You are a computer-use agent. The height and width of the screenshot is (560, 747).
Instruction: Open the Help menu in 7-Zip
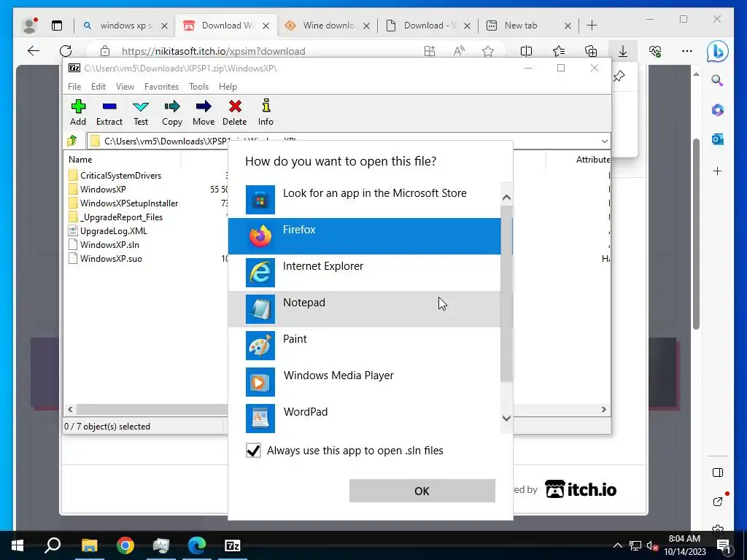point(228,87)
